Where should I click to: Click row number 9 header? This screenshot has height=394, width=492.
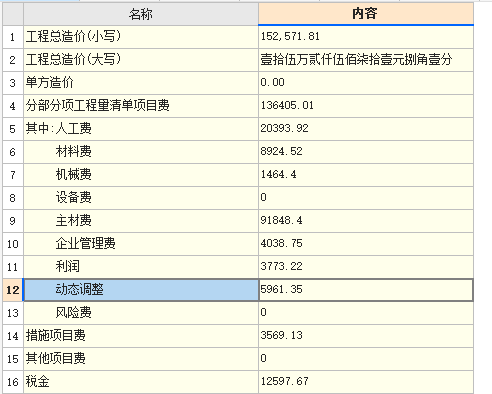click(13, 221)
